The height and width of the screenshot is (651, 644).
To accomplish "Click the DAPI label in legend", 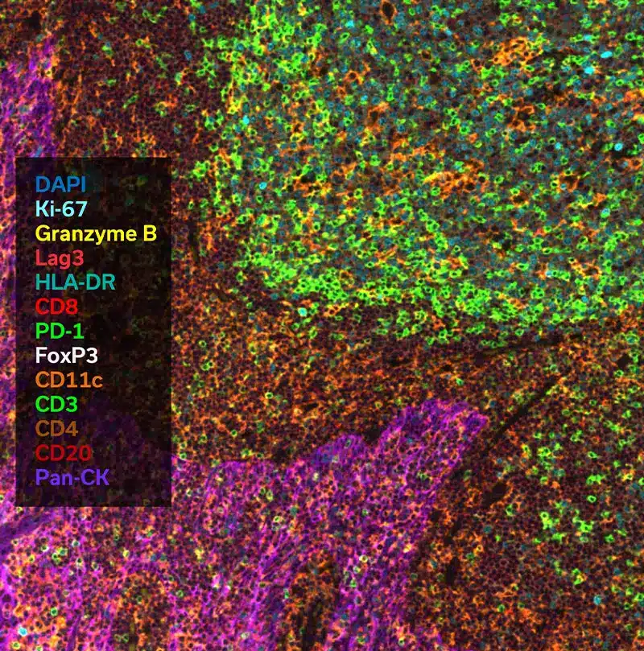I will point(60,183).
